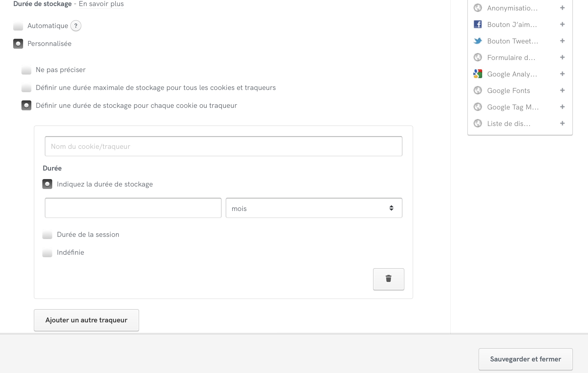588x373 pixels.
Task: Select the Google Fonts list entry
Action: 508,90
